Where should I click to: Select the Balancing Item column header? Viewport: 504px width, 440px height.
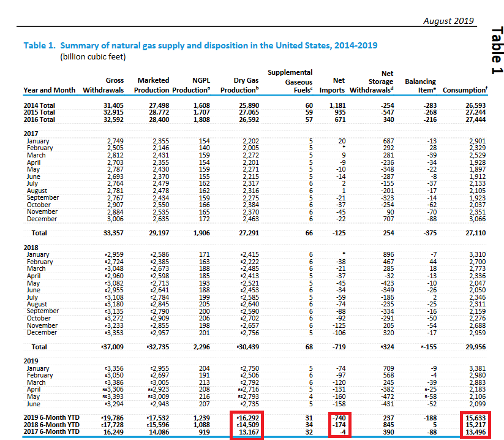click(420, 85)
